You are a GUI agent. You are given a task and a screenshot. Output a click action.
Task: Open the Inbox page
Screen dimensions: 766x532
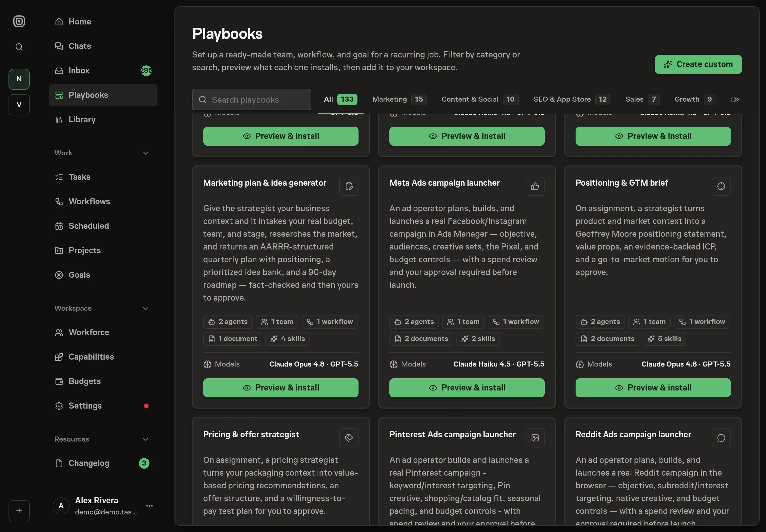coord(103,71)
